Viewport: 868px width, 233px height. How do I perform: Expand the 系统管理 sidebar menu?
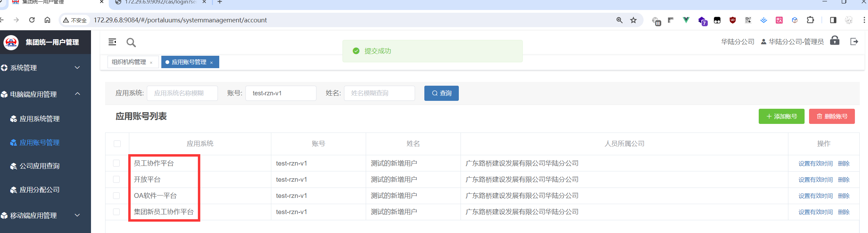click(x=46, y=68)
